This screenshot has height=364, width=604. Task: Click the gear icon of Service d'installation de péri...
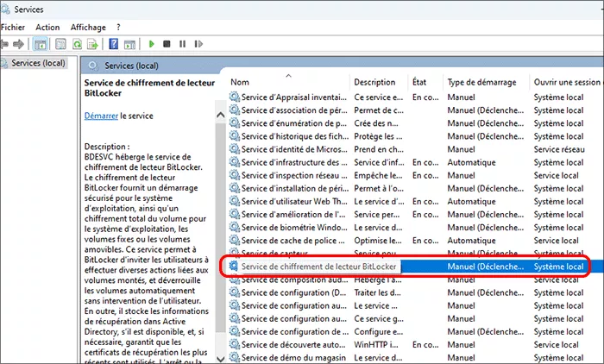(x=234, y=188)
